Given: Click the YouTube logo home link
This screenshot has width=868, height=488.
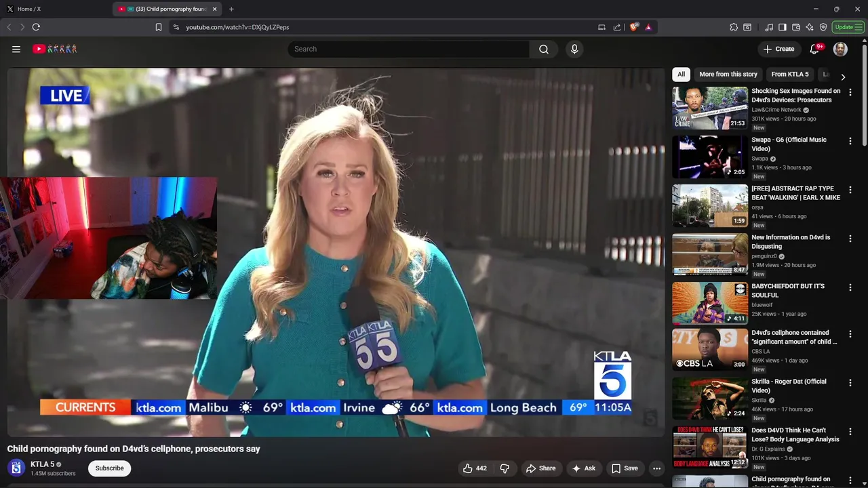Looking at the screenshot, I should pos(55,49).
